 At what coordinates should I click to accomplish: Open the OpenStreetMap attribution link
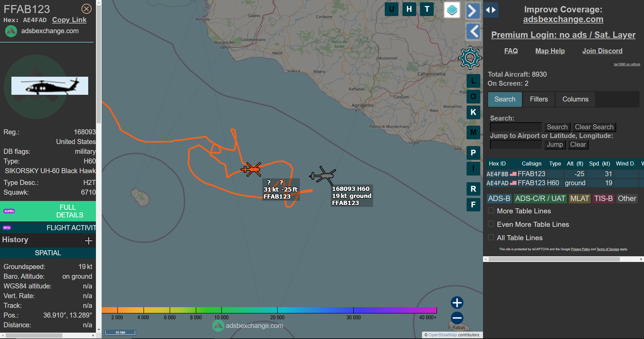443,335
